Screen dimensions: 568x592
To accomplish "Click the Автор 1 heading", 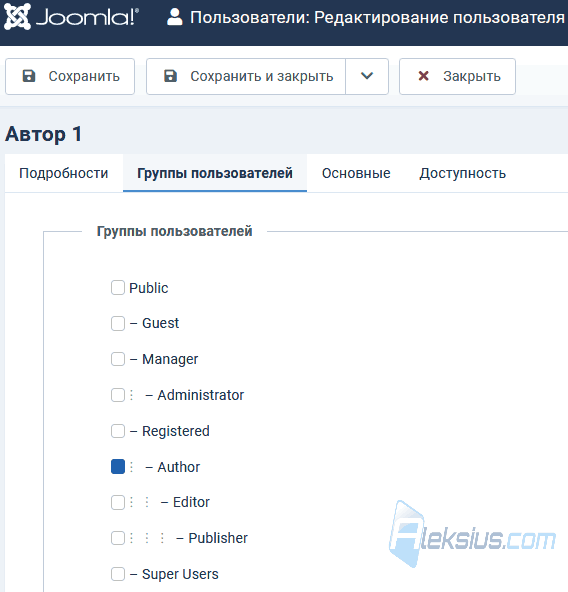I will tap(43, 134).
